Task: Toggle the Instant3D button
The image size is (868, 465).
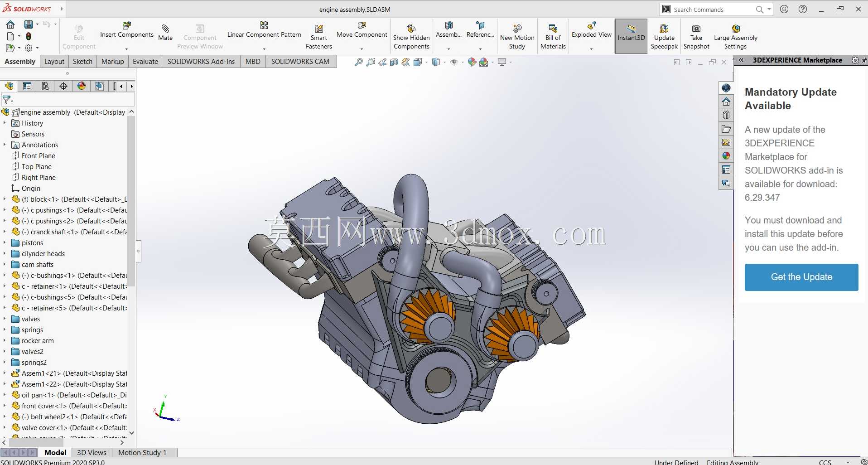Action: point(631,36)
